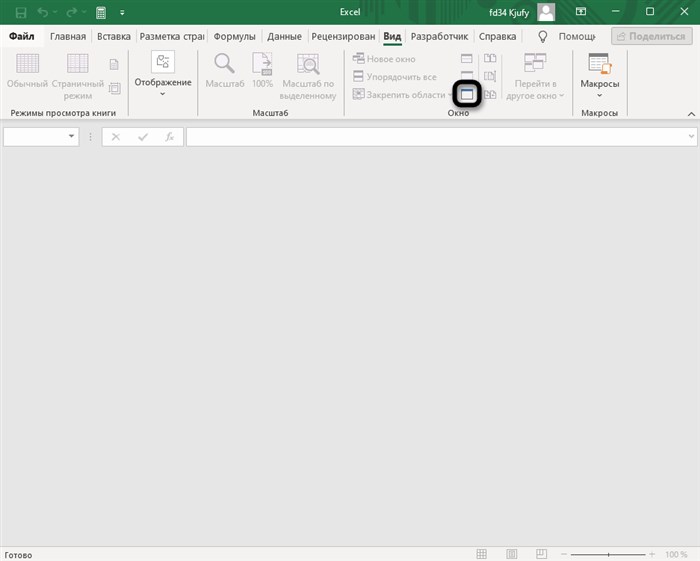Image resolution: width=700 pixels, height=561 pixels.
Task: Launch the Calculator icon in quick access toolbar
Action: [x=101, y=12]
